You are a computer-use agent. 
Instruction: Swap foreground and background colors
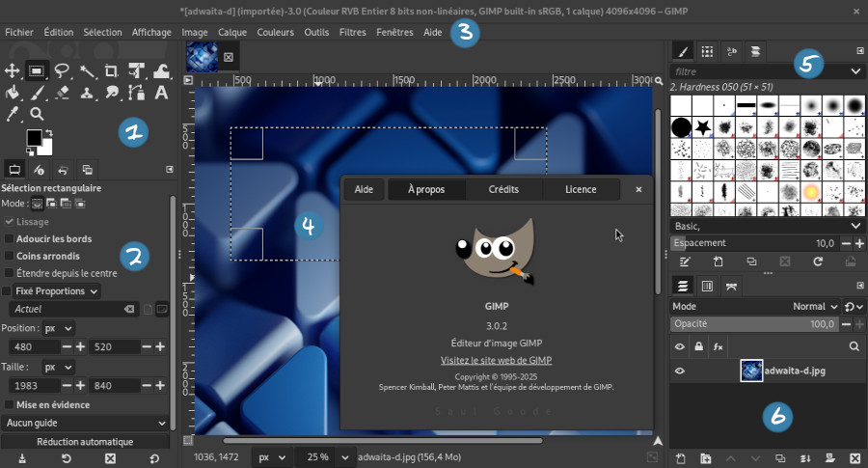[x=49, y=133]
